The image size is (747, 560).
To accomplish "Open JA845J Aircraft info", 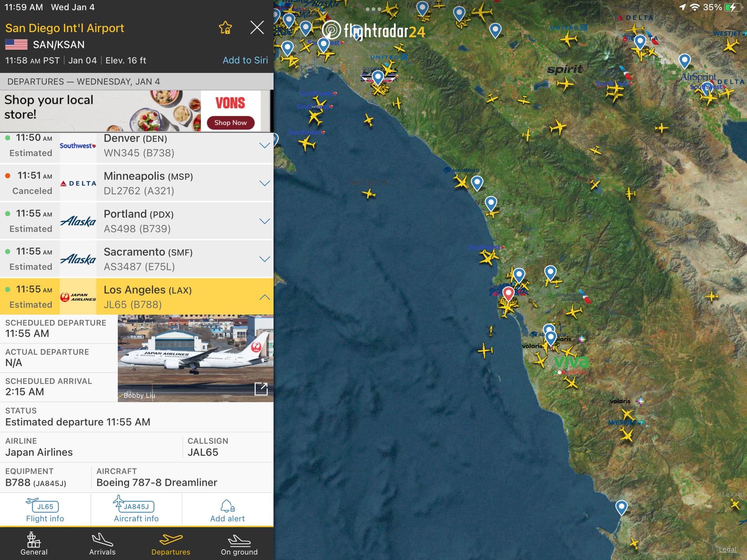I will pyautogui.click(x=136, y=510).
